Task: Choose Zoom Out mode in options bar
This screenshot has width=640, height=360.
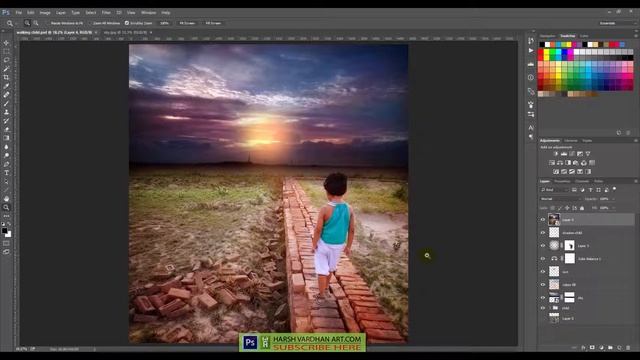Action: click(x=36, y=23)
